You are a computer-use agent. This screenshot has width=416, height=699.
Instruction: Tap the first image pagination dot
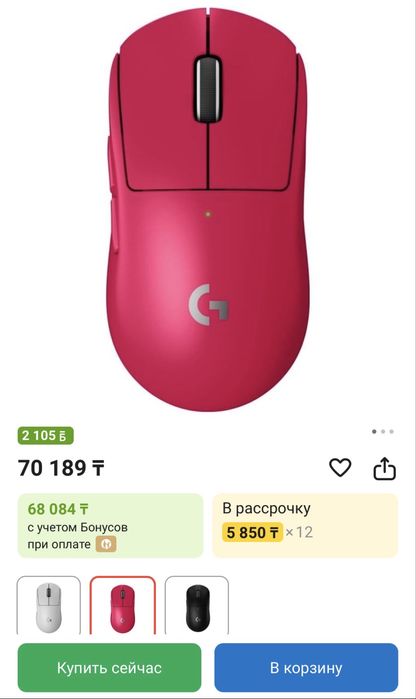click(x=374, y=432)
